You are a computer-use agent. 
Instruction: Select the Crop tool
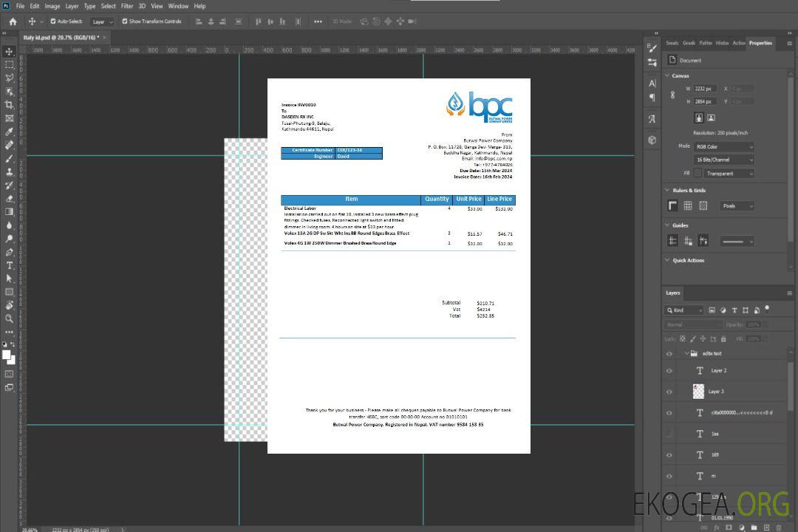10,105
